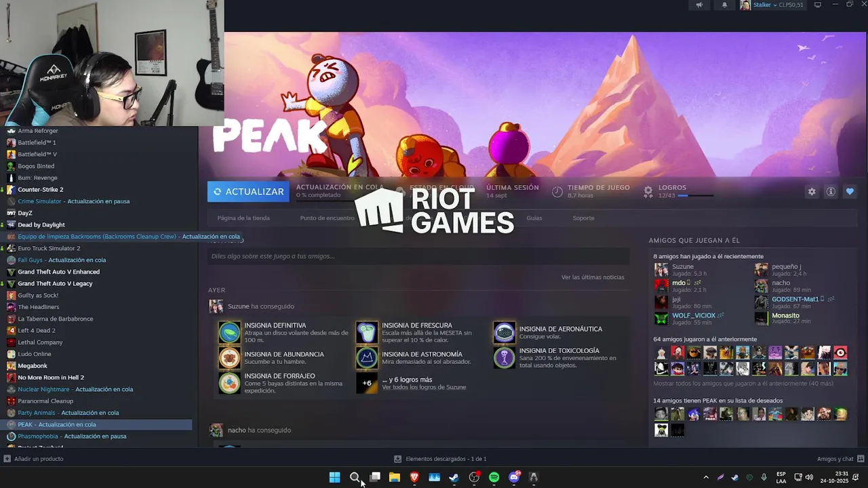Open Windows taskbar Search
Screen dimensions: 868x488
coord(355,477)
